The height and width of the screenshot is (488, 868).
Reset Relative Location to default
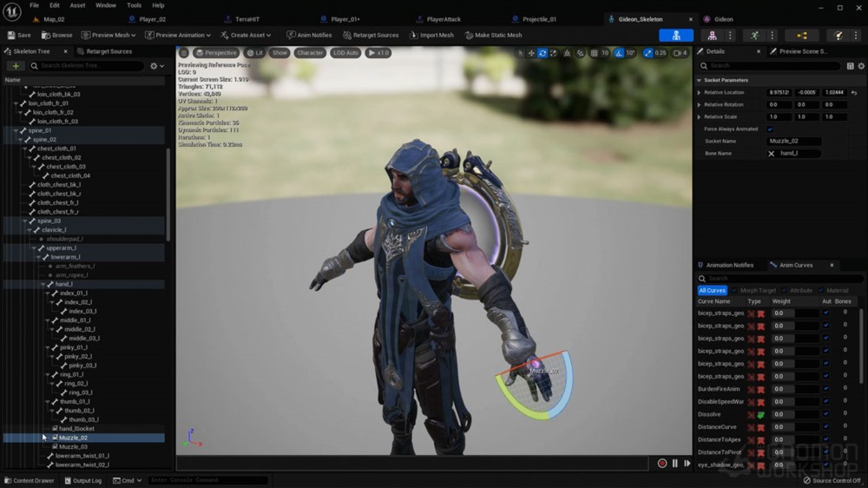[854, 93]
